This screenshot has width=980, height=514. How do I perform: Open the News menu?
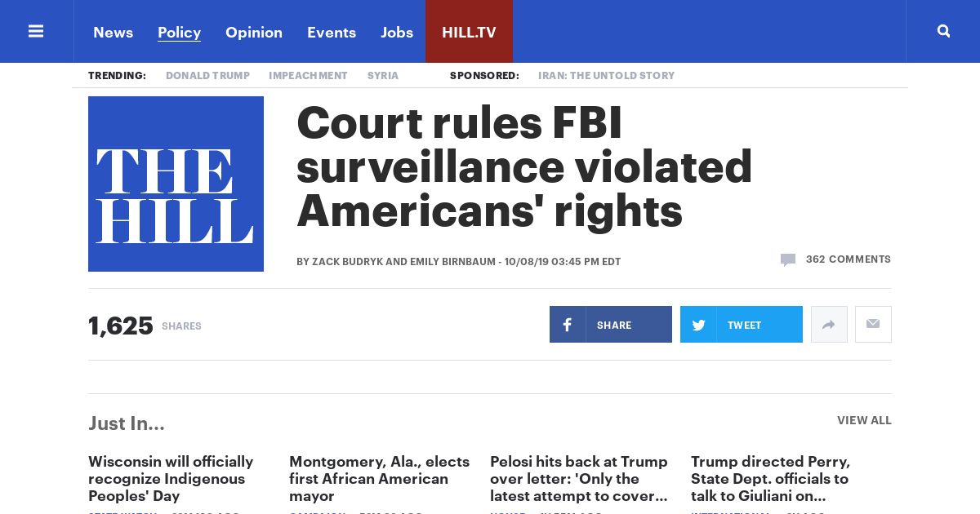pos(113,32)
